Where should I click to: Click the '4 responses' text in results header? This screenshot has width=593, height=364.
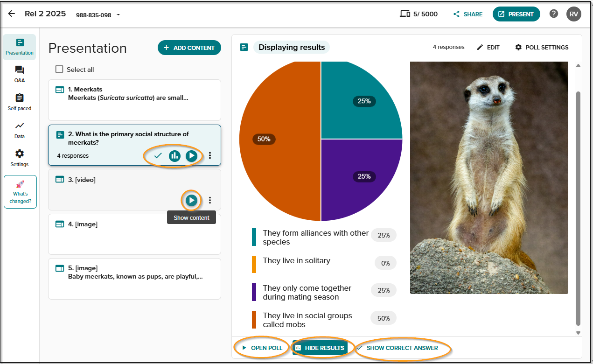pos(448,47)
